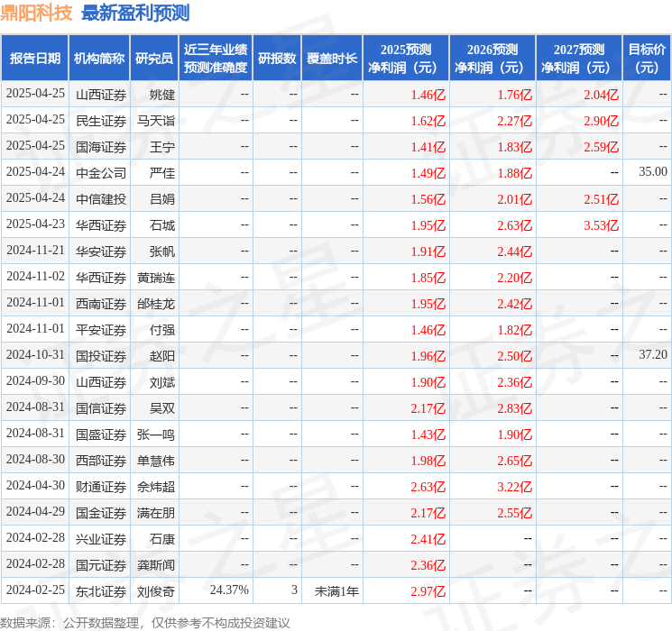
Task: Select institution 国投证券
Action: click(101, 356)
